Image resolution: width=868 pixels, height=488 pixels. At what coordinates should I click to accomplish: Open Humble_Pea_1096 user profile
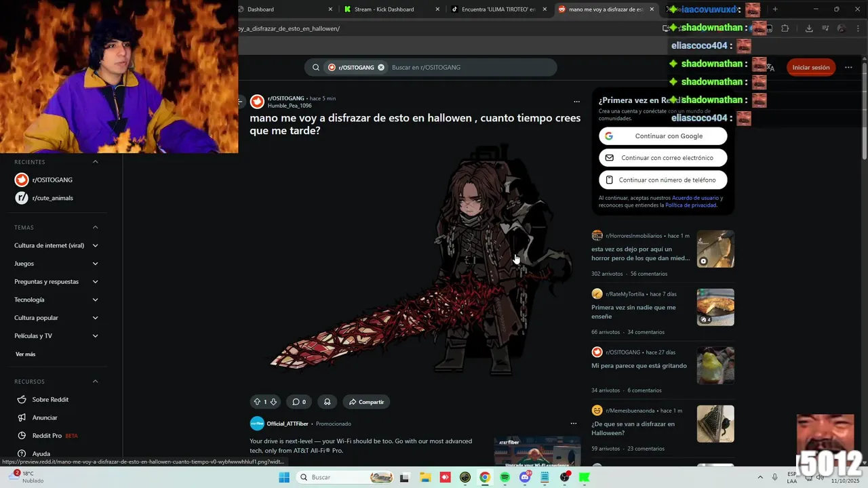pyautogui.click(x=290, y=106)
